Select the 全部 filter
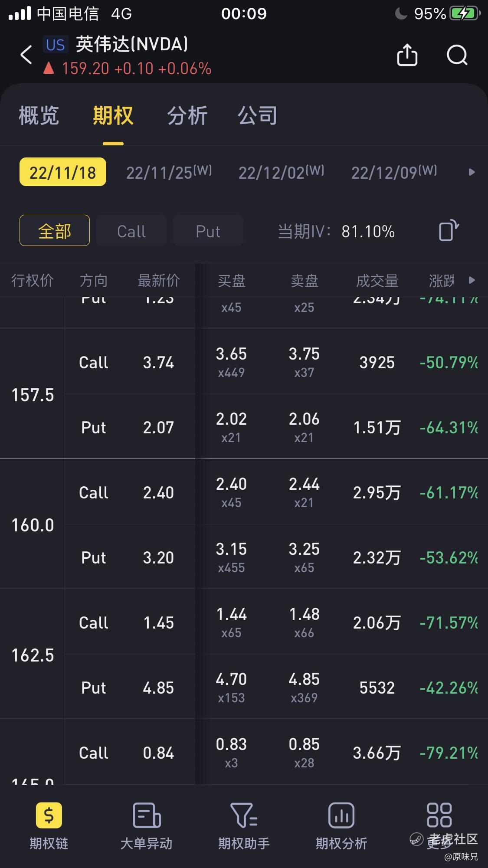Screen dimensions: 488x868 coord(55,230)
